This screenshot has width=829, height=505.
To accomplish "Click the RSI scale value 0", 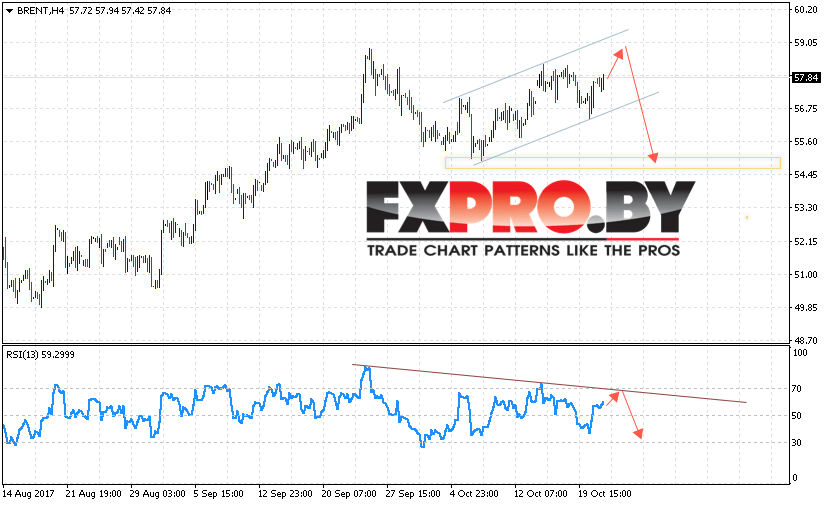I will pos(795,478).
